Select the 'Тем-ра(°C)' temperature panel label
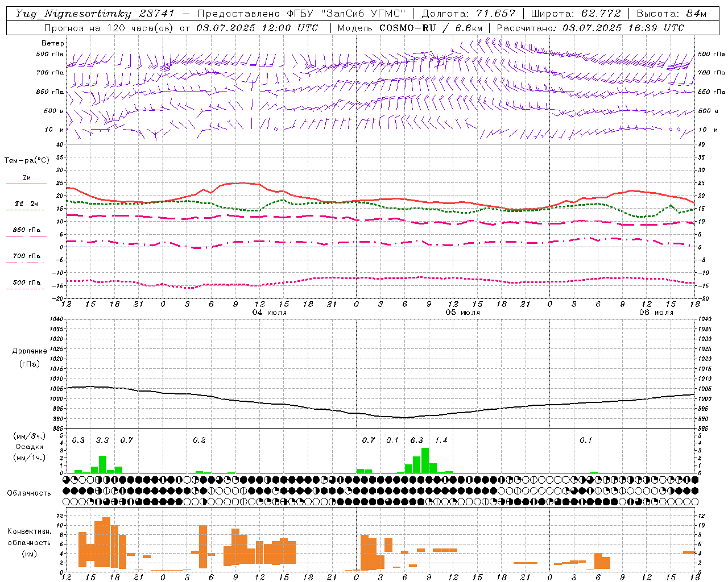Image resolution: width=728 pixels, height=582 pixels. pos(27,161)
